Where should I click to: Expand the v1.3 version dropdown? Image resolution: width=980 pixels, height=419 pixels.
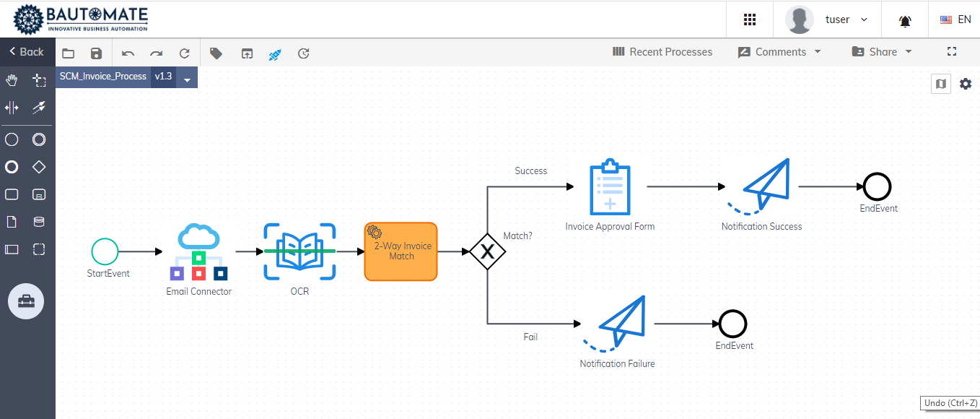[x=187, y=77]
